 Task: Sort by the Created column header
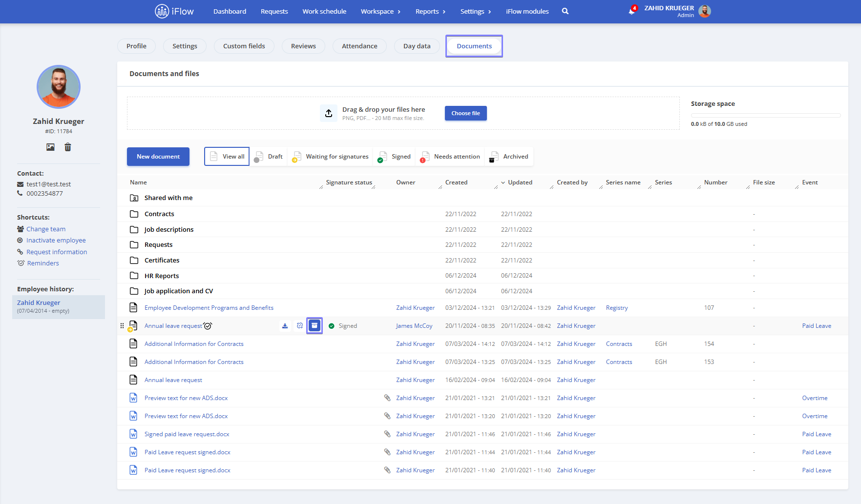pyautogui.click(x=456, y=182)
